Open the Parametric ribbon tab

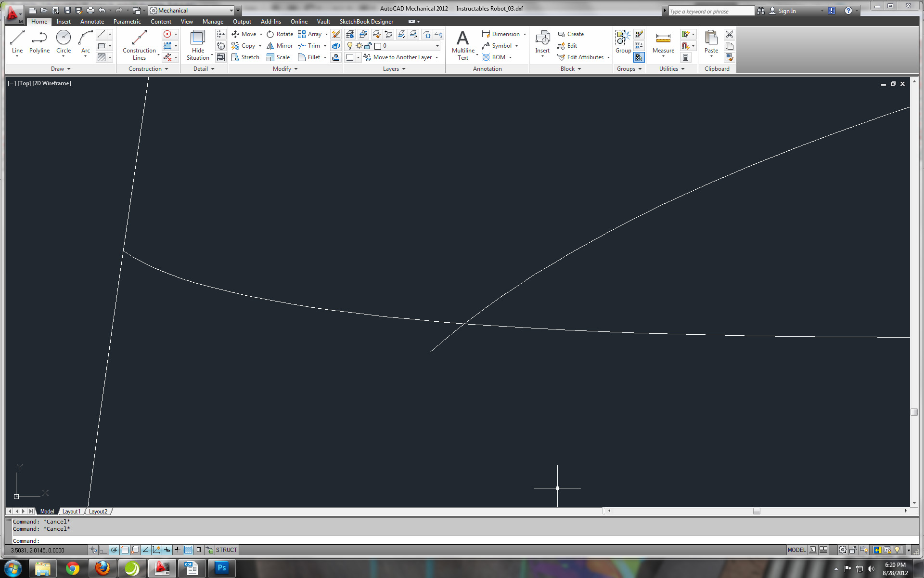(x=127, y=21)
